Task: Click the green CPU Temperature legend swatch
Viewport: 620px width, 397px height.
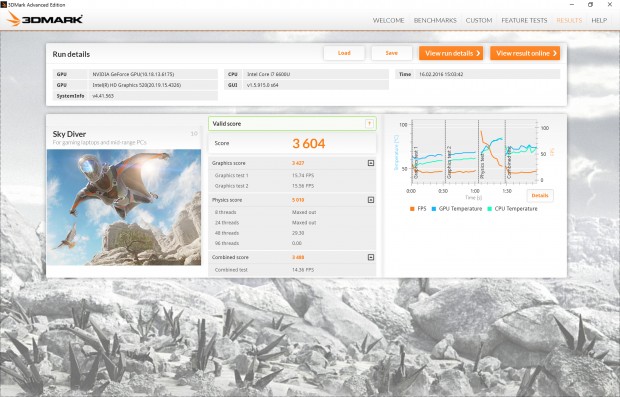Action: (x=490, y=209)
